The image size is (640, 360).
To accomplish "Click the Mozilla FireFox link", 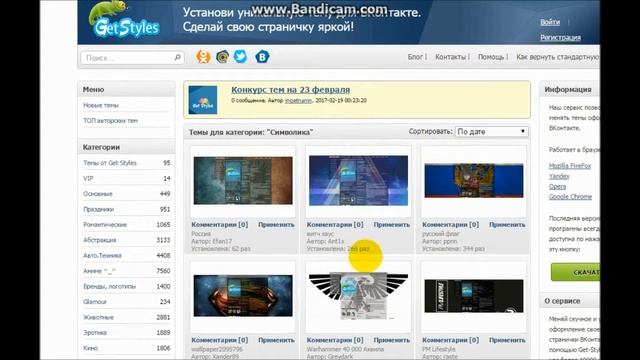I will 570,166.
